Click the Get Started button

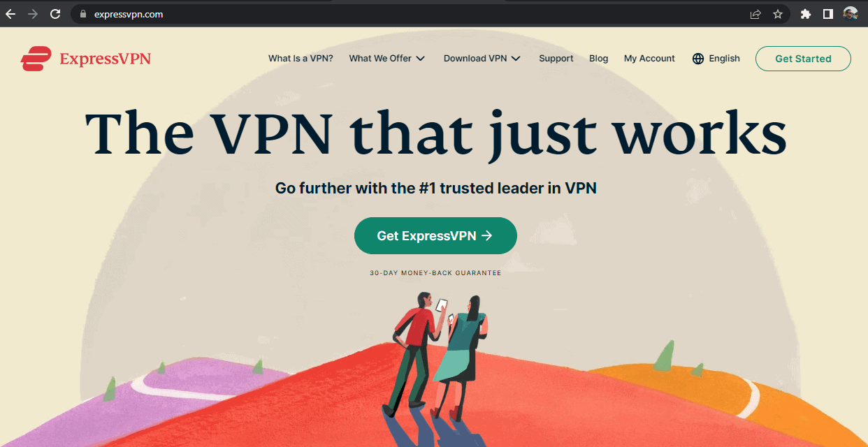click(803, 59)
